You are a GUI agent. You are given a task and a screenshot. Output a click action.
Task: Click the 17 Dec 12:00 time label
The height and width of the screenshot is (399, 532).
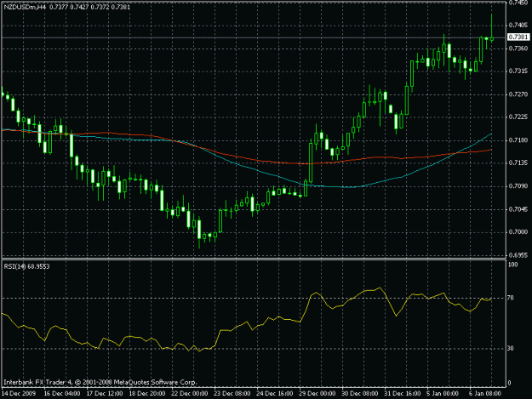pyautogui.click(x=105, y=394)
